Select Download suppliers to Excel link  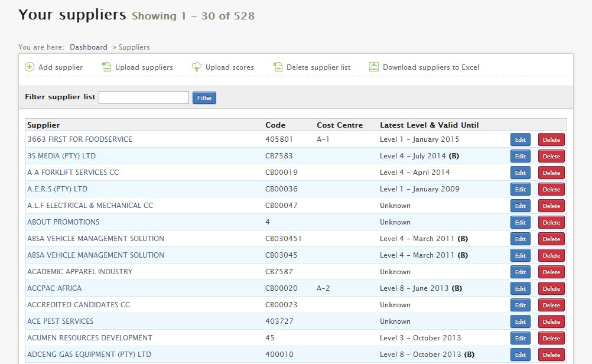[431, 67]
